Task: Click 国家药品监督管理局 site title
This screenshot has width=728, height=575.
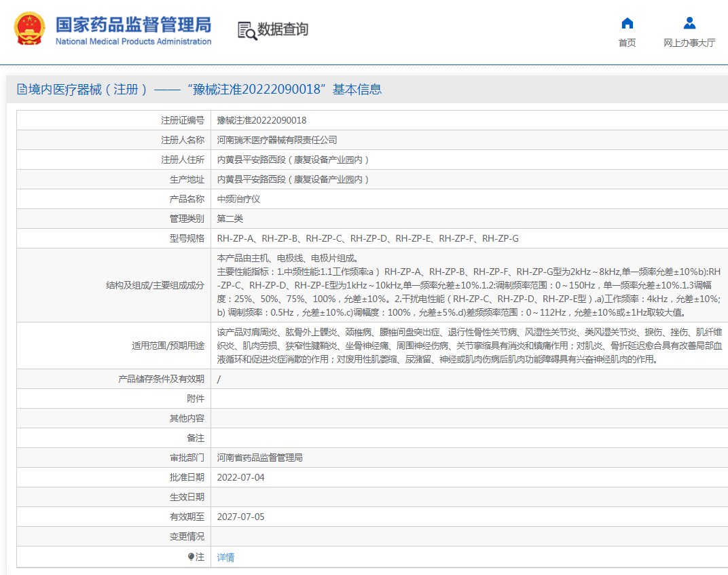Action: point(133,24)
